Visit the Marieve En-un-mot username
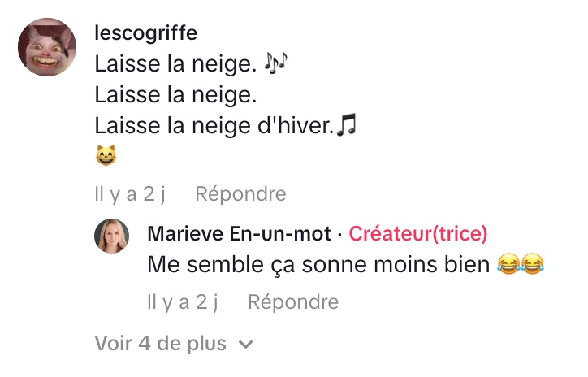The image size is (588, 377). pyautogui.click(x=240, y=234)
